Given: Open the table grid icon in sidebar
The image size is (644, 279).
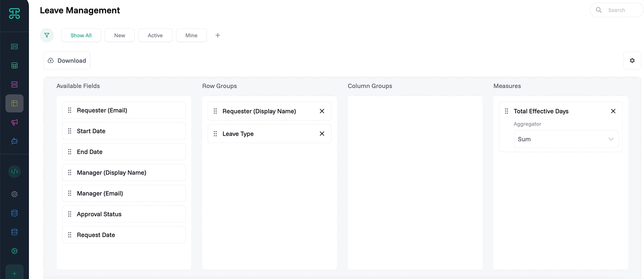Looking at the screenshot, I should pyautogui.click(x=14, y=65).
